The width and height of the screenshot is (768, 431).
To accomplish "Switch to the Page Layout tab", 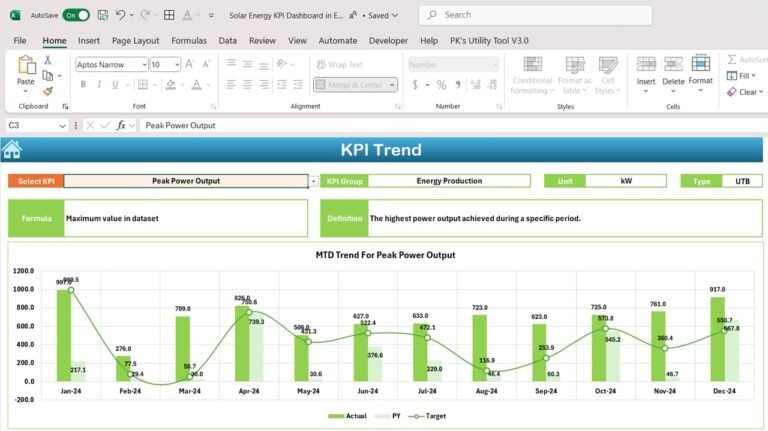I will pos(136,41).
